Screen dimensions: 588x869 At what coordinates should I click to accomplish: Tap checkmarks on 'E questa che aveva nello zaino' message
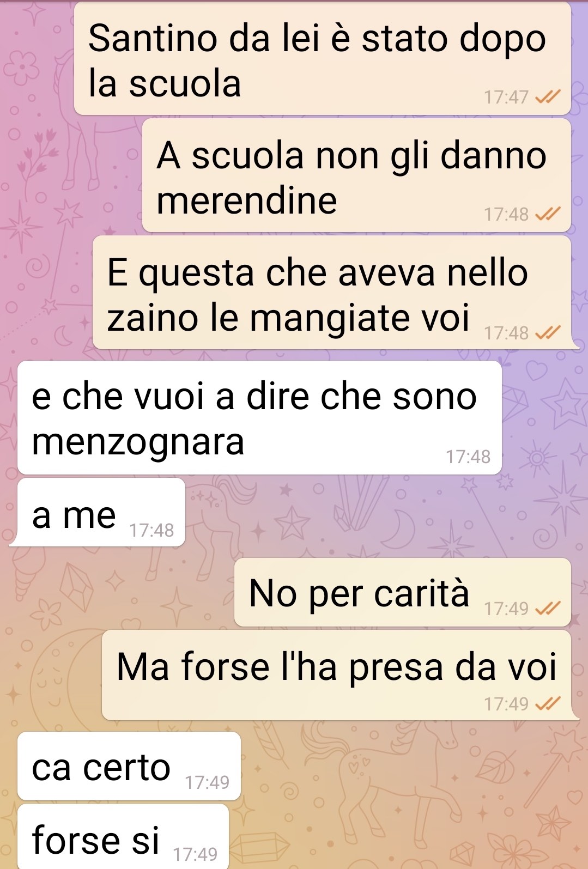click(x=547, y=332)
